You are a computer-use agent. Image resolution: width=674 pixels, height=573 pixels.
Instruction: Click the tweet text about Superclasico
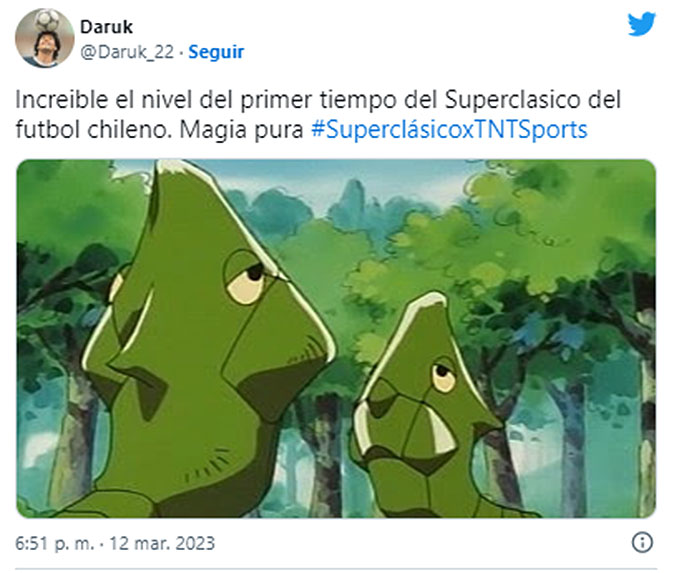[318, 114]
